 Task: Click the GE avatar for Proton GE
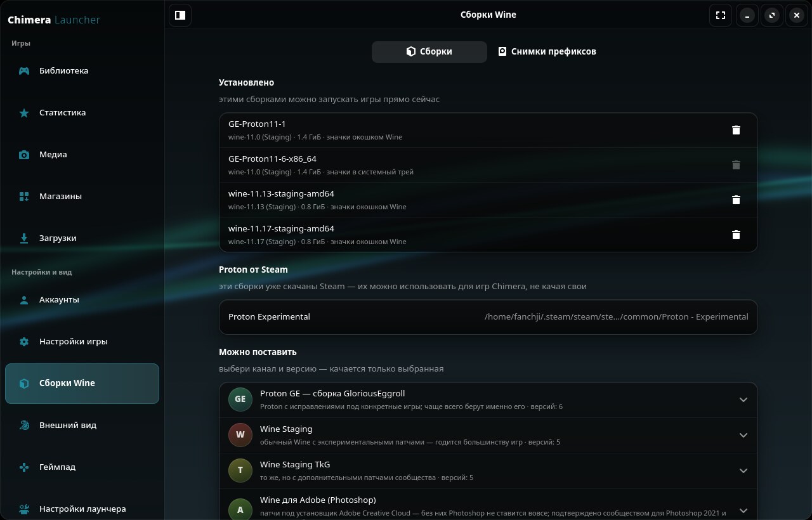tap(240, 400)
